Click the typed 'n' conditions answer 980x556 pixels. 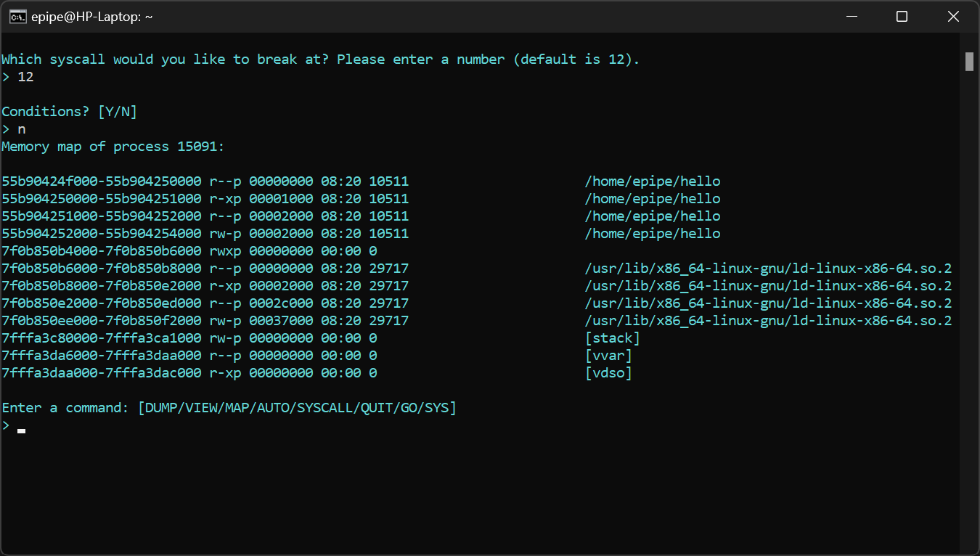[22, 129]
